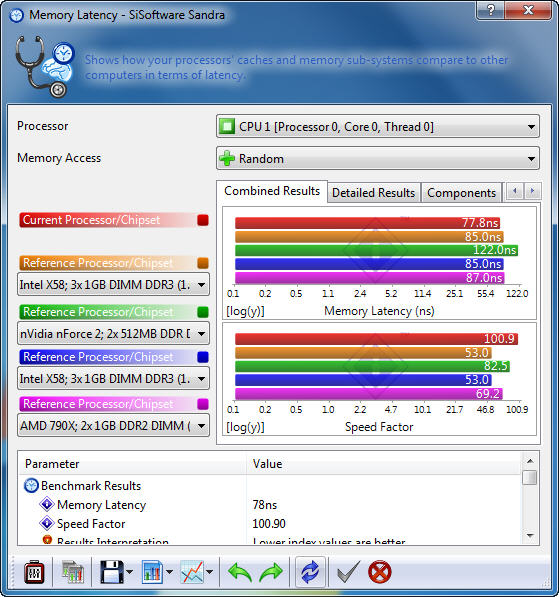Screen dimensions: 559x597
Task: Toggle the orange Reference Processor/Chipset swatch
Action: tap(203, 263)
